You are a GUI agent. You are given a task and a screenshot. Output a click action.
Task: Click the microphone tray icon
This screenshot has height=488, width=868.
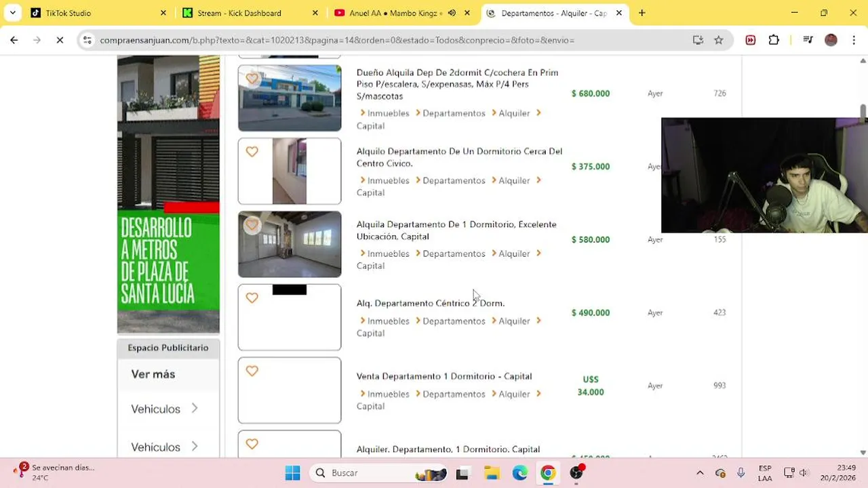point(741,473)
